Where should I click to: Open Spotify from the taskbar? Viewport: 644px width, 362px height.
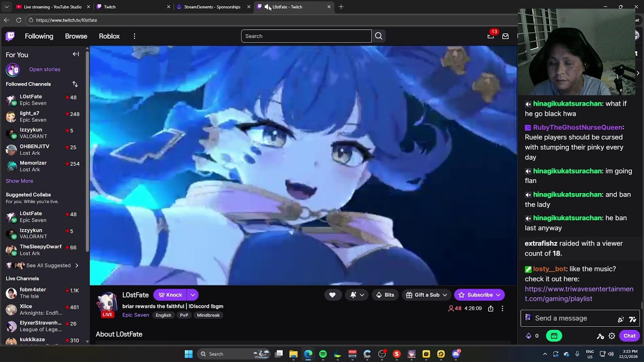(x=323, y=354)
